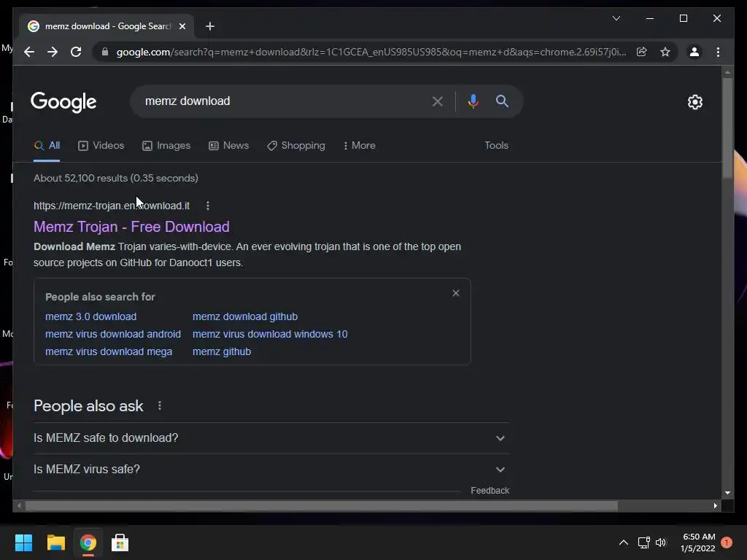Open the Memz Trojan - Free Download result
Image resolution: width=747 pixels, height=560 pixels.
point(131,227)
